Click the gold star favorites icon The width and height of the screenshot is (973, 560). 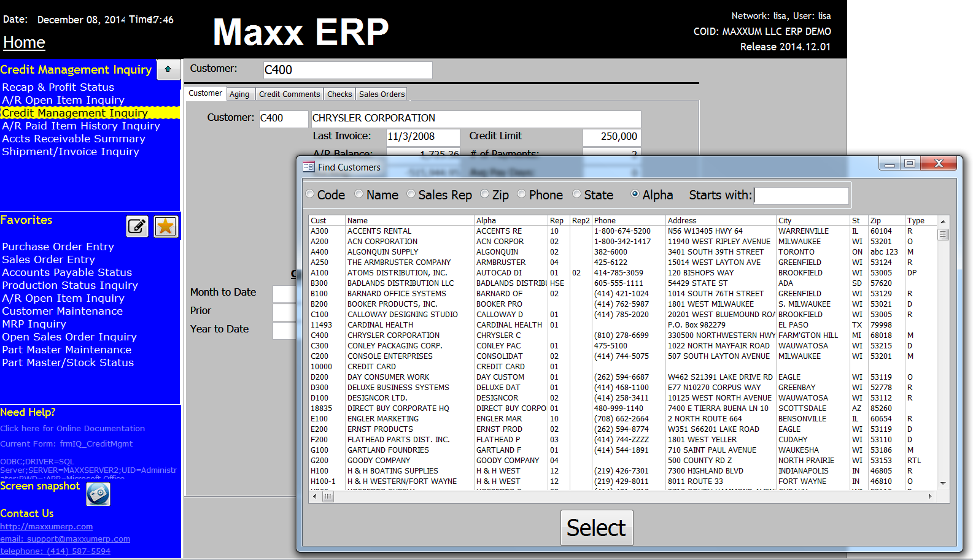[166, 226]
